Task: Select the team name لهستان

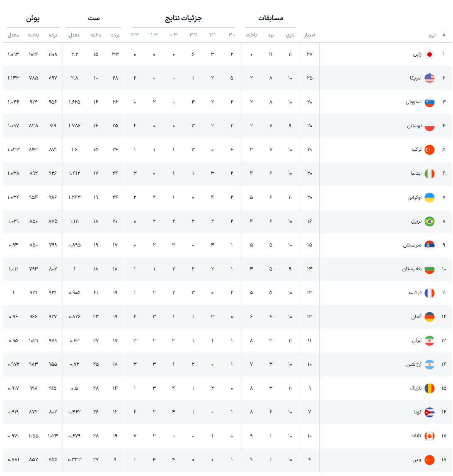Action: coord(414,126)
